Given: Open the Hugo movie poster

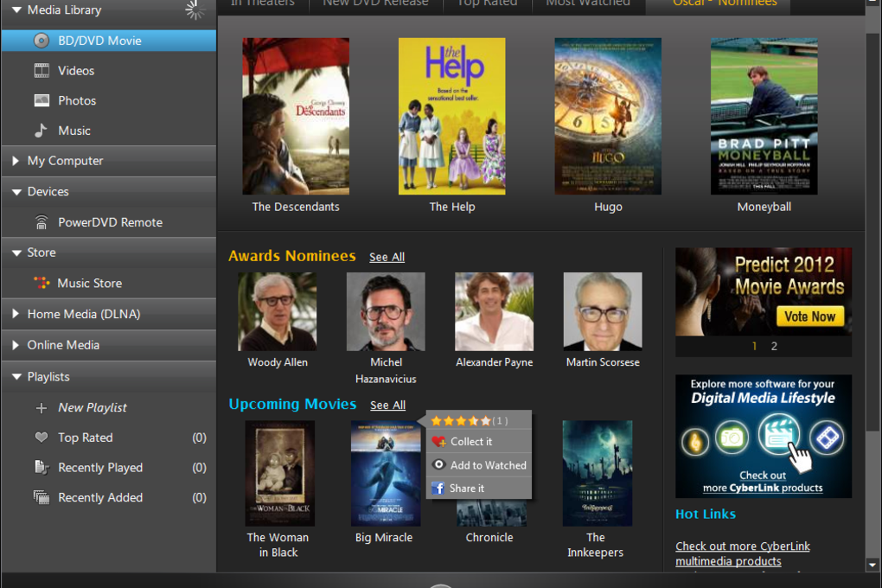Looking at the screenshot, I should 608,116.
